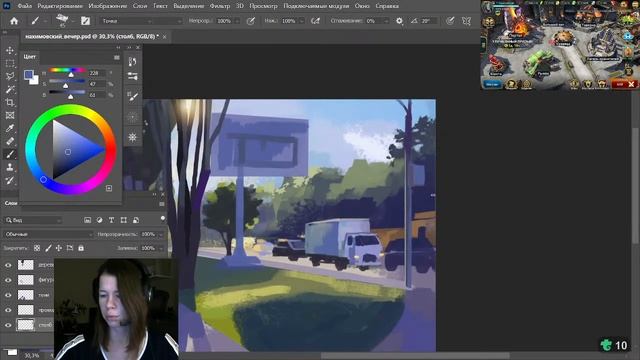Open the brush settings panel icon in options bar
The image size is (640, 360).
pyautogui.click(x=85, y=21)
